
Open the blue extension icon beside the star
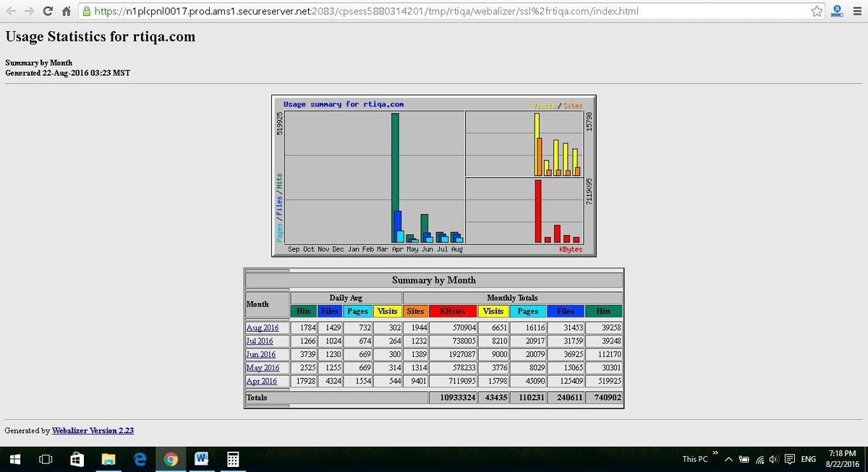(x=837, y=11)
